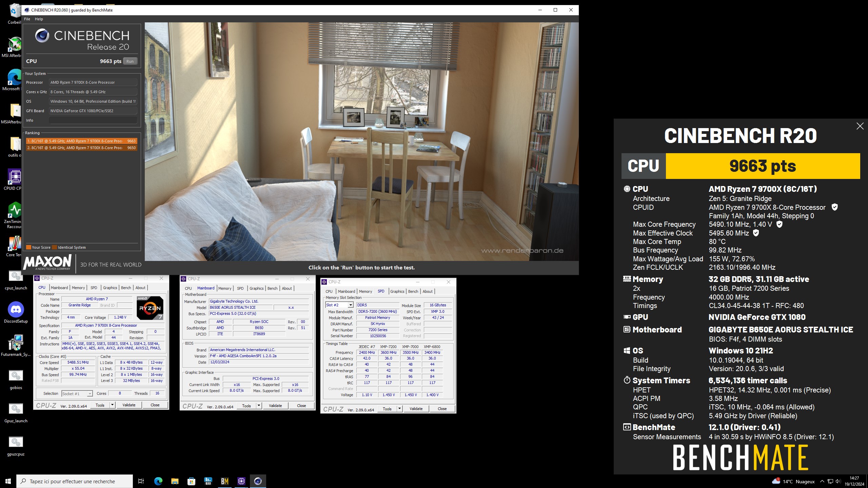Image resolution: width=868 pixels, height=488 pixels.
Task: Click the BIOS Version field F4f AMD AGESA
Action: click(x=259, y=356)
